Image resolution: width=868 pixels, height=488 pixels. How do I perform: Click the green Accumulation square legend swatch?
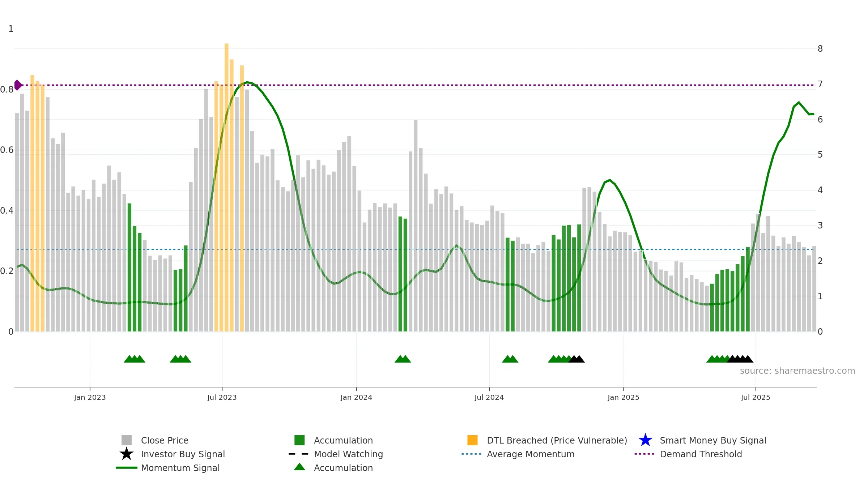(299, 440)
